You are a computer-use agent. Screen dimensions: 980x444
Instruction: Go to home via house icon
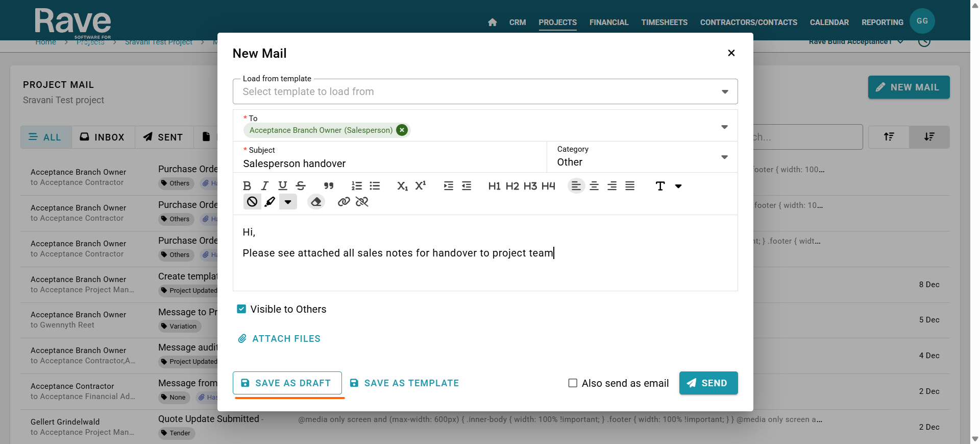click(493, 22)
